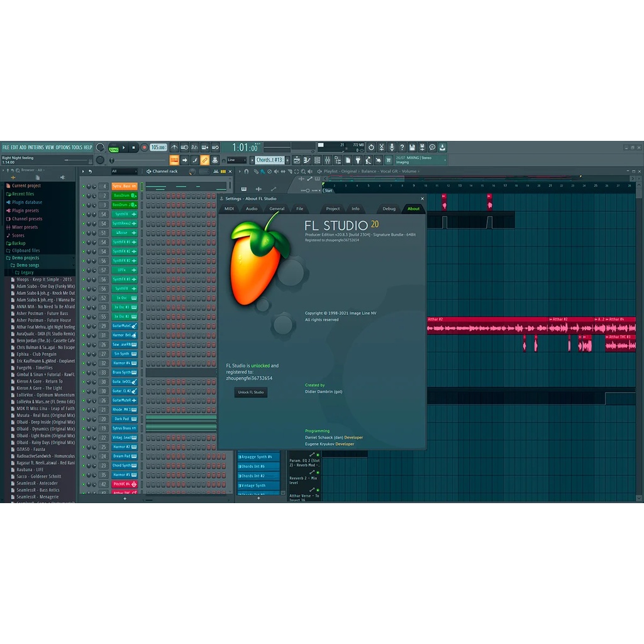Toggle the orange link snap icon
This screenshot has height=644, width=644.
(204, 160)
